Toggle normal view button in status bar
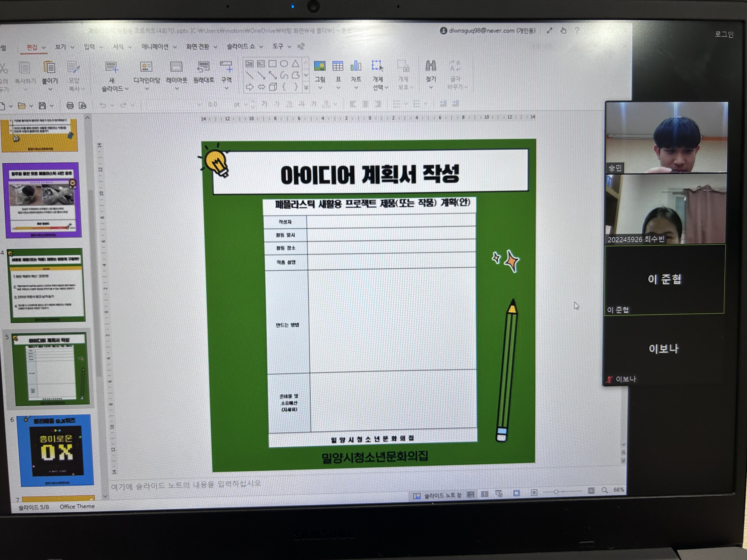 pos(470,494)
